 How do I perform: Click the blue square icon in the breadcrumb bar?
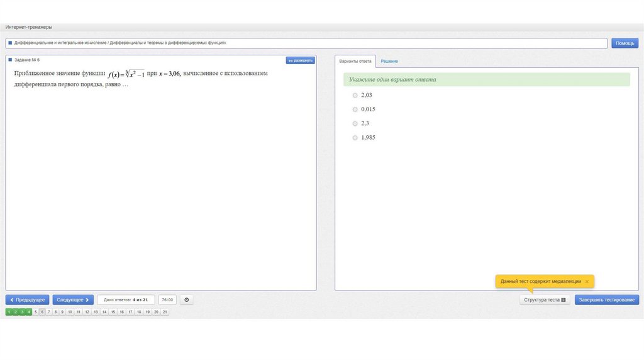point(10,43)
